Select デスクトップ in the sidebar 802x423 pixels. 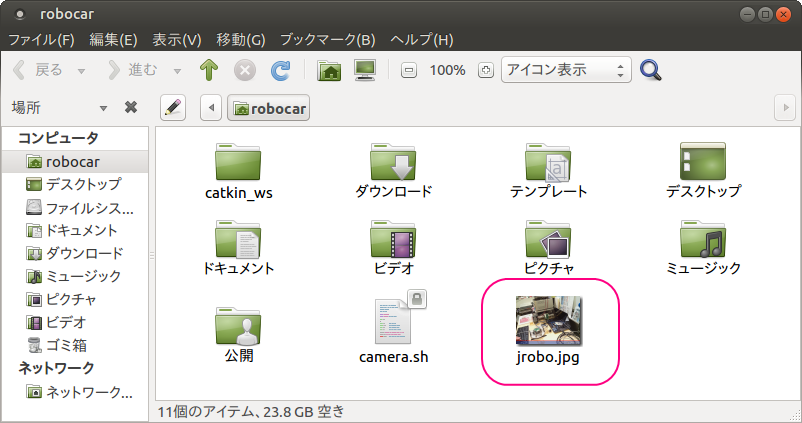click(x=75, y=184)
